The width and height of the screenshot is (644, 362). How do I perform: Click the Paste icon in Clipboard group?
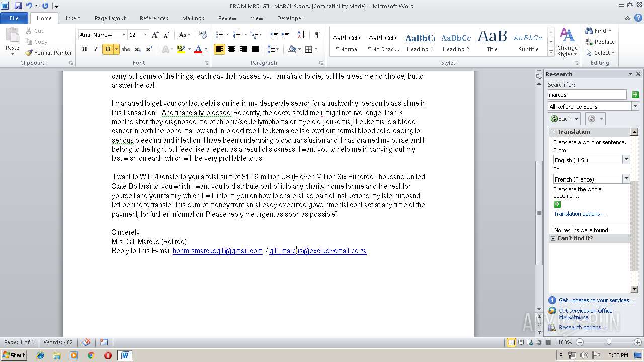click(12, 36)
